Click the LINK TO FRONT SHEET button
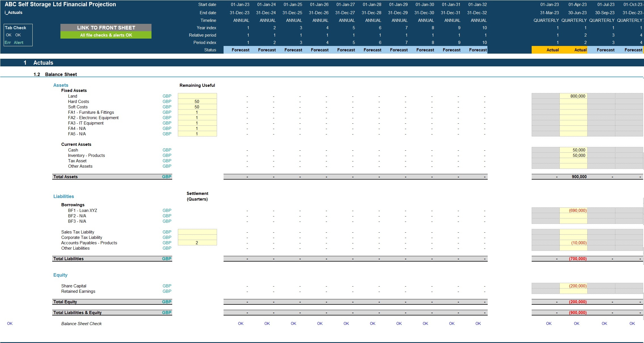The width and height of the screenshot is (644, 343). [x=106, y=28]
